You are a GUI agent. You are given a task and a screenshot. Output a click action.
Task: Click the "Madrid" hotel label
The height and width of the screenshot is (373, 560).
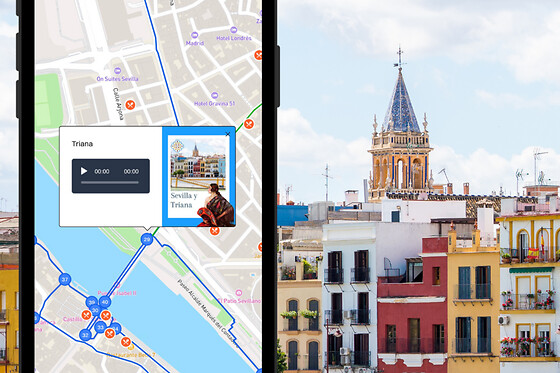[195, 43]
